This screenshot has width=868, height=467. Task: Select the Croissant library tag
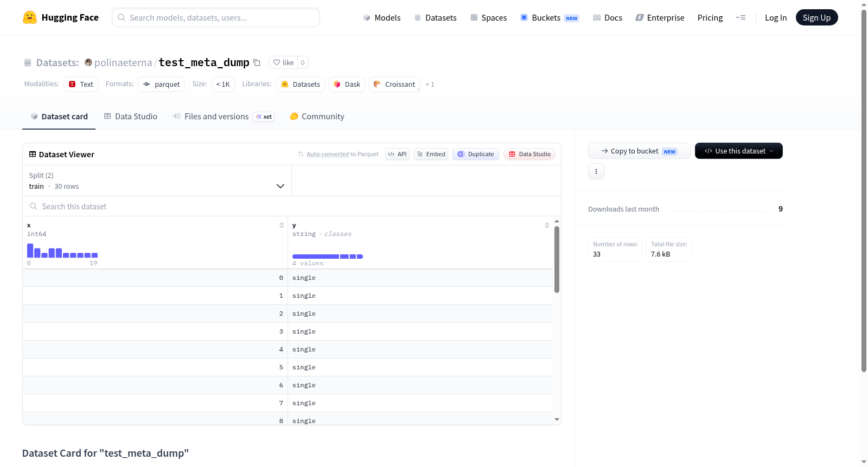tap(394, 84)
